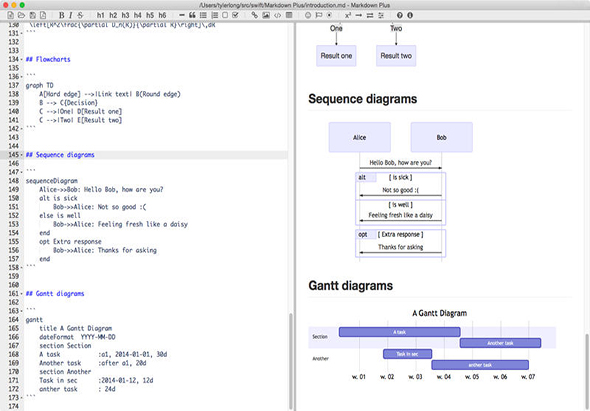
Task: Apply italic formatting
Action: (70, 15)
